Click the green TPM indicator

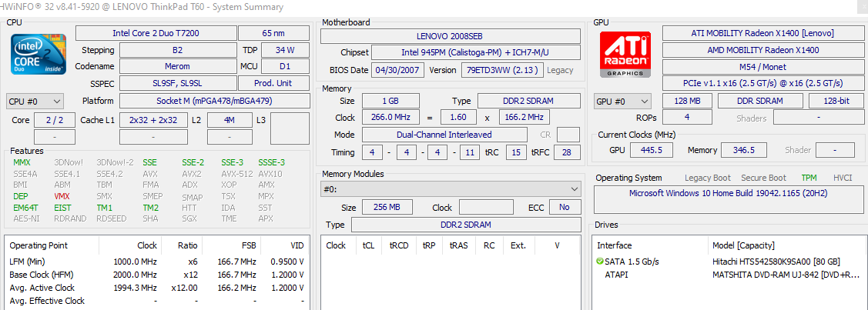(809, 178)
